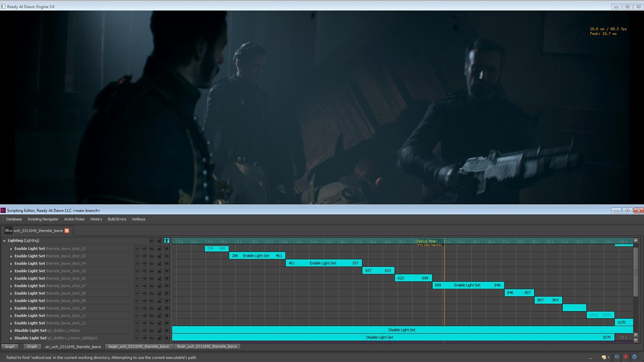
Task: Select the Enable Light Set clip 699–846
Action: [x=467, y=285]
